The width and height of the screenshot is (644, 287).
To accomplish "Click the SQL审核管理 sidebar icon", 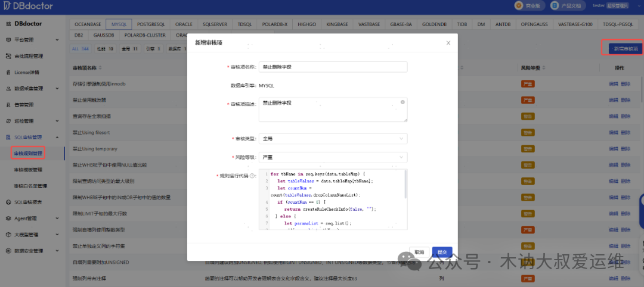I will [x=8, y=138].
